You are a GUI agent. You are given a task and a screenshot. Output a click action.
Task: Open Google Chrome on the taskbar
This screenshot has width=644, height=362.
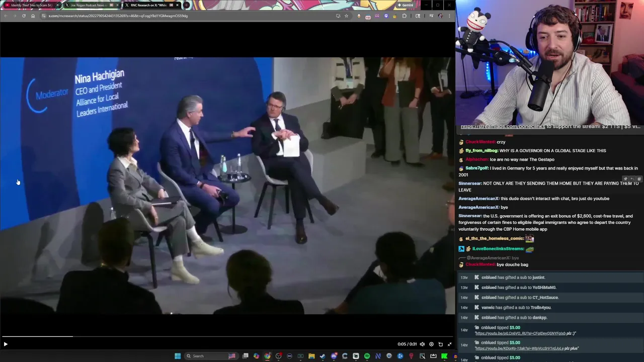[267, 356]
